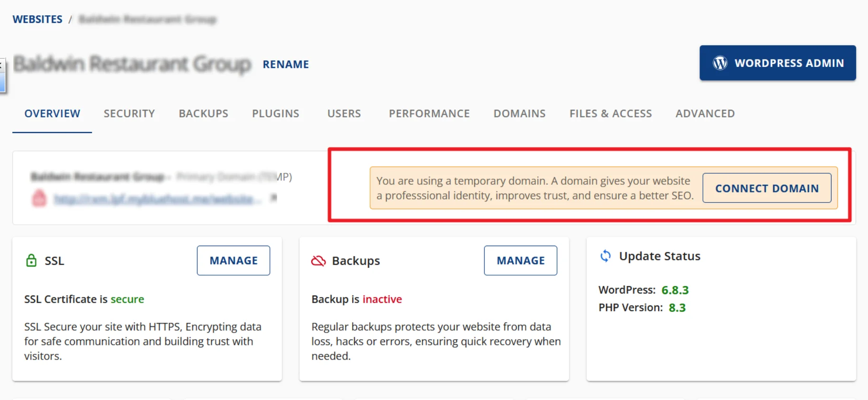Viewport: 868px width, 400px height.
Task: Click the green SSL padlock icon
Action: coord(31,261)
